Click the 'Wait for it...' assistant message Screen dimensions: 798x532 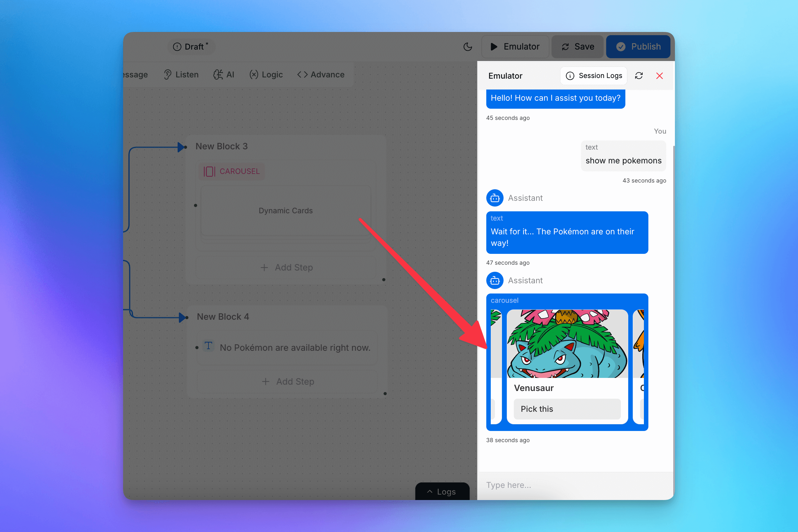567,232
